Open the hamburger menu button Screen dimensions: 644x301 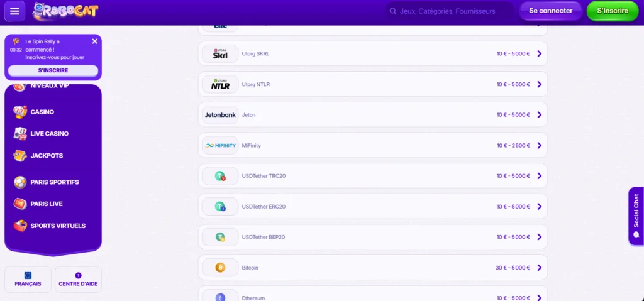[x=14, y=11]
